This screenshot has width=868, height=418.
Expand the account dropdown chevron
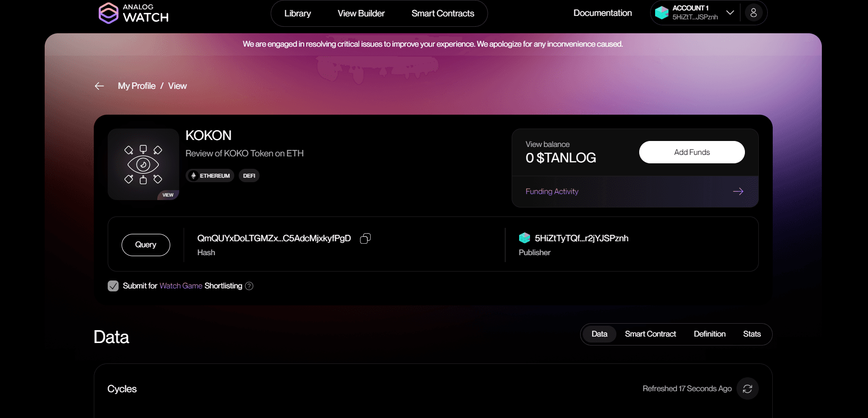click(730, 12)
